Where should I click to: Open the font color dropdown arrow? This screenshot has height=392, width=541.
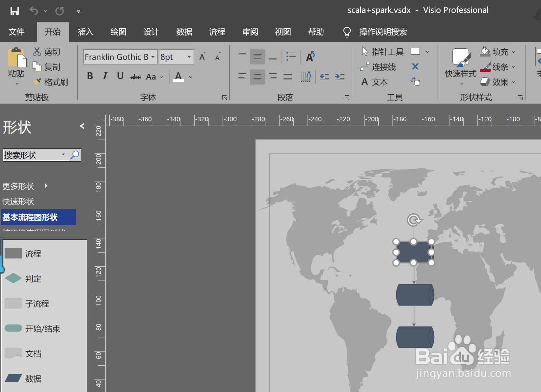[x=191, y=77]
